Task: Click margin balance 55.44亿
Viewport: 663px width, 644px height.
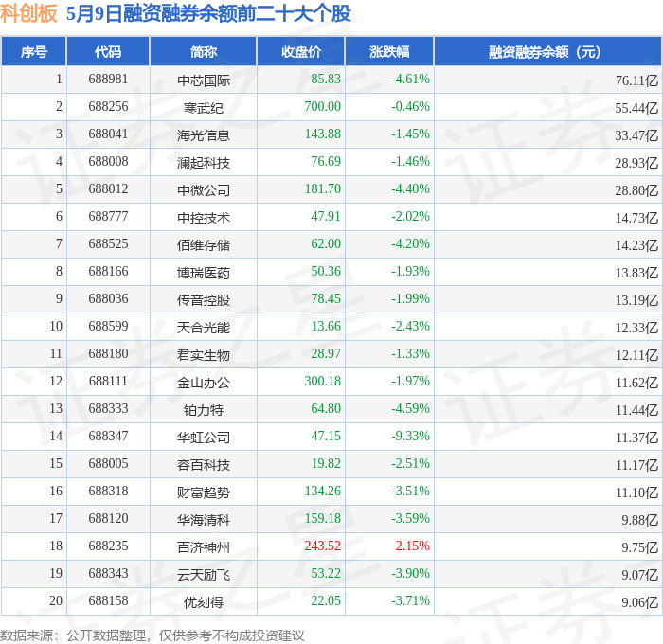Action: [636, 108]
